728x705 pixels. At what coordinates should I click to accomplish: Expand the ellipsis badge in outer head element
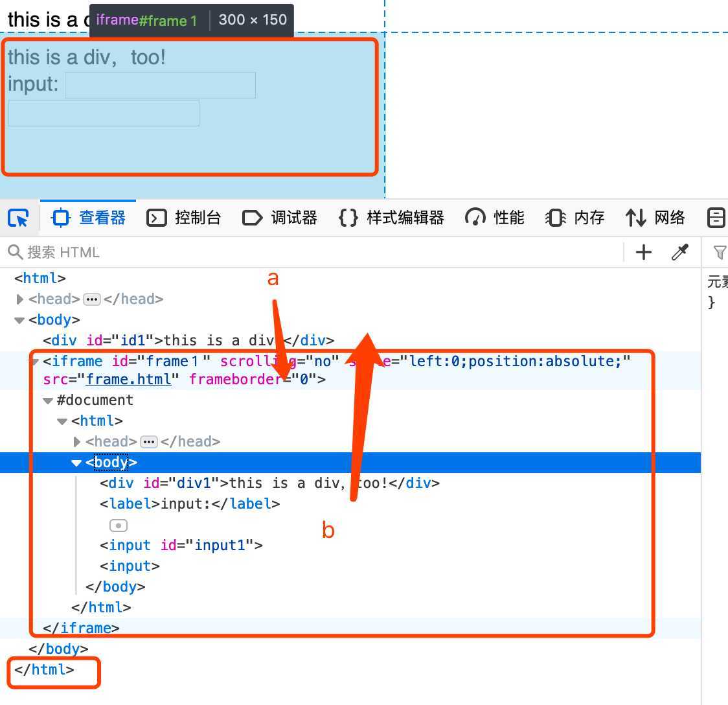pyautogui.click(x=92, y=299)
